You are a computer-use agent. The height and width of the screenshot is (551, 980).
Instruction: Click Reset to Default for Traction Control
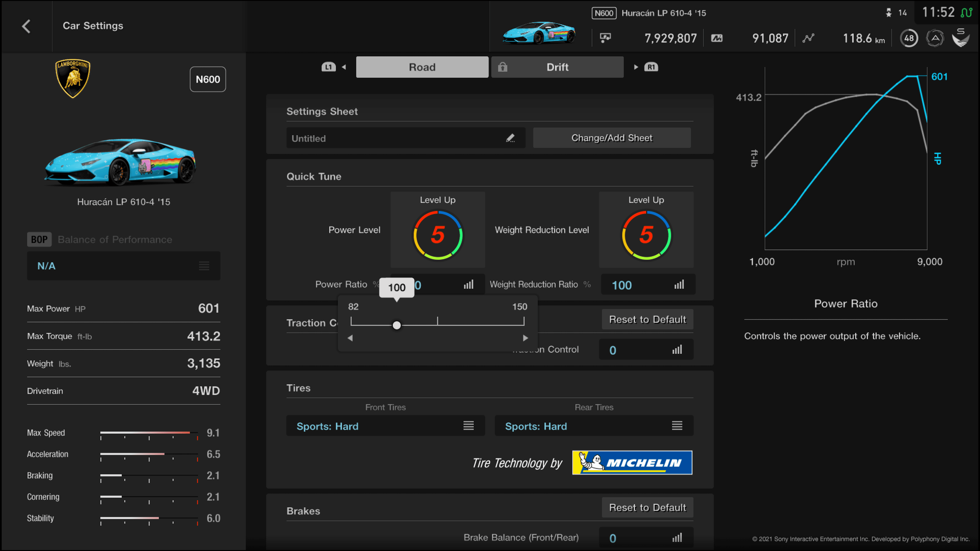tap(647, 319)
